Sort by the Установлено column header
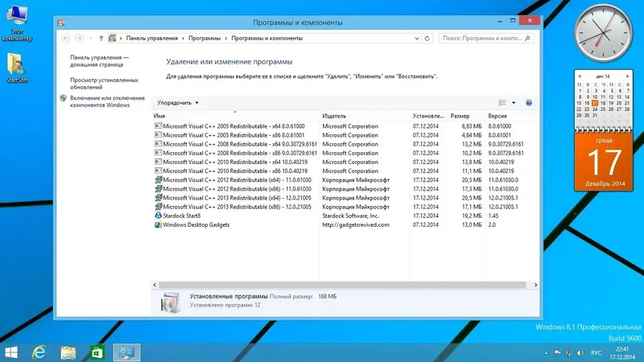 428,116
